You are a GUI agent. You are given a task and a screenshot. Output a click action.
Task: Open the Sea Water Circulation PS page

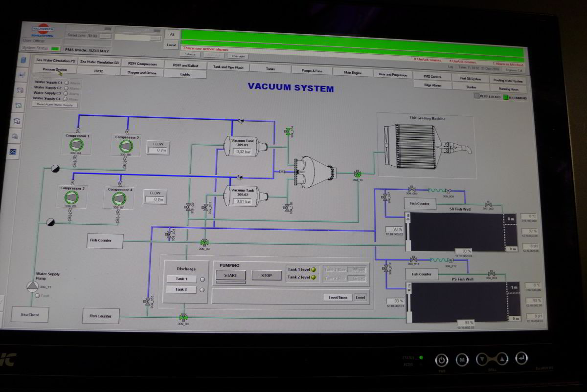pyautogui.click(x=56, y=62)
